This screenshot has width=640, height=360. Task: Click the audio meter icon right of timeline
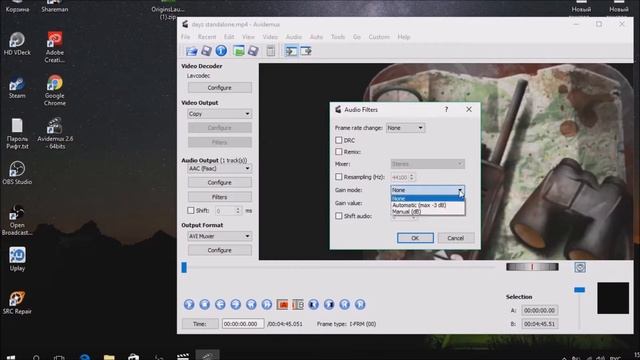click(x=580, y=267)
